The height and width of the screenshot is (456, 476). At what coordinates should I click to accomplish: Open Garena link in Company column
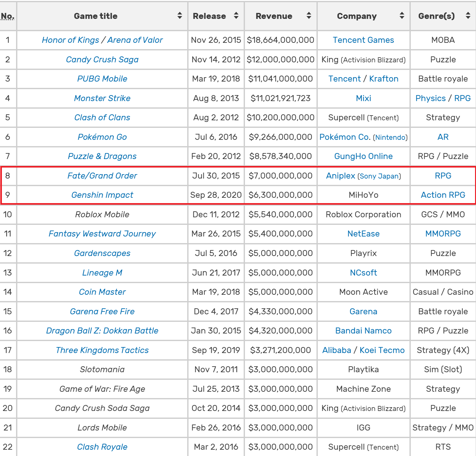[363, 311]
